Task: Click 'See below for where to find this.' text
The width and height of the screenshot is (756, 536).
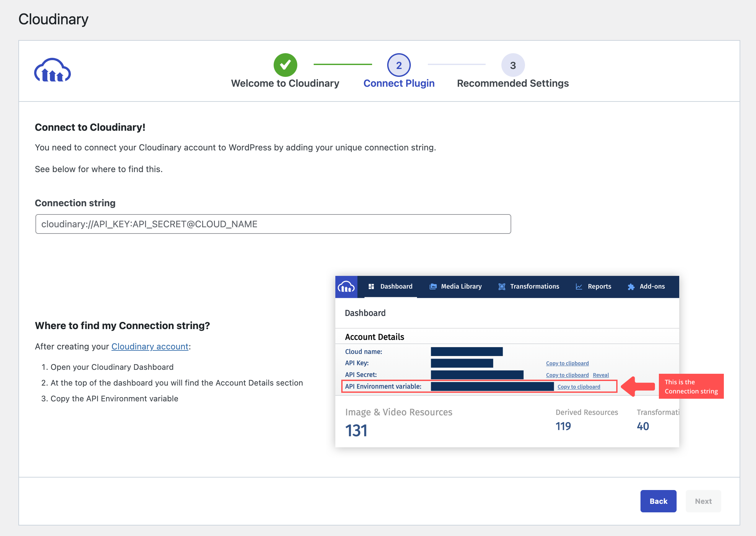Action: click(x=98, y=169)
